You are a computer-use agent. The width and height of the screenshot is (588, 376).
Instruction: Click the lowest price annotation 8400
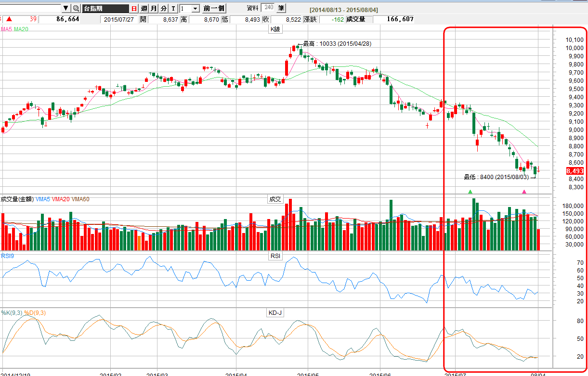click(x=496, y=177)
